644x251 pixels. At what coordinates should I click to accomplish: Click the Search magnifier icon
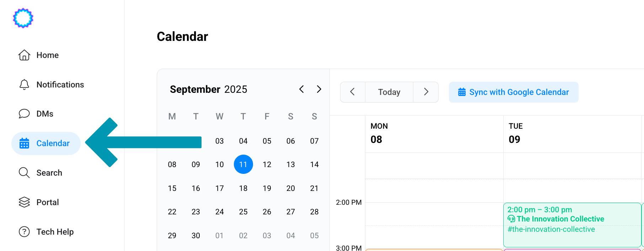pyautogui.click(x=24, y=173)
